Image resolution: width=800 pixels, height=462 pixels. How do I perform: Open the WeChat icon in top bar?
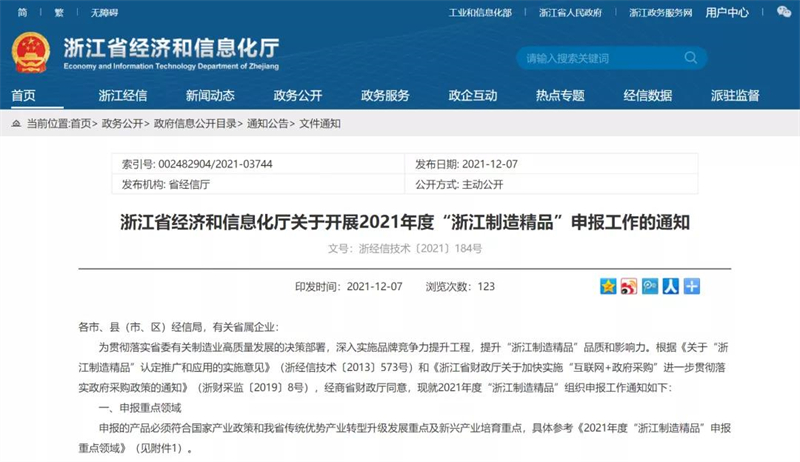784,12
